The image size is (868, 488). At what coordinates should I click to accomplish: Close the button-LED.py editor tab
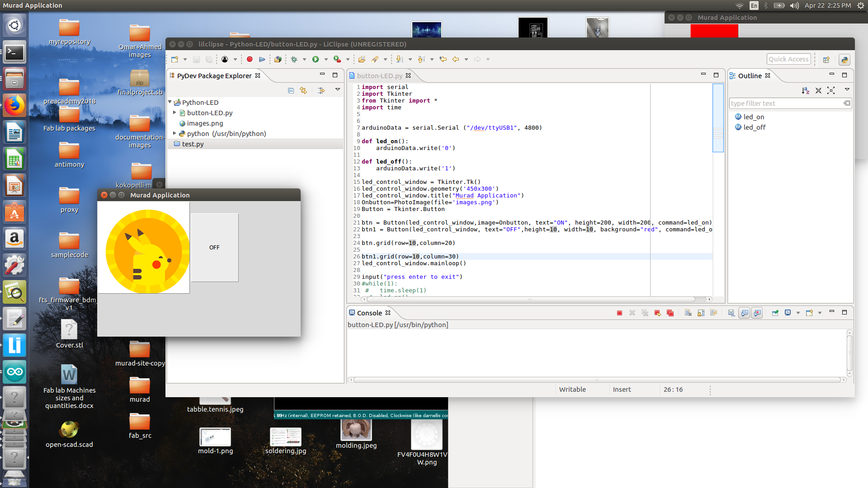408,75
